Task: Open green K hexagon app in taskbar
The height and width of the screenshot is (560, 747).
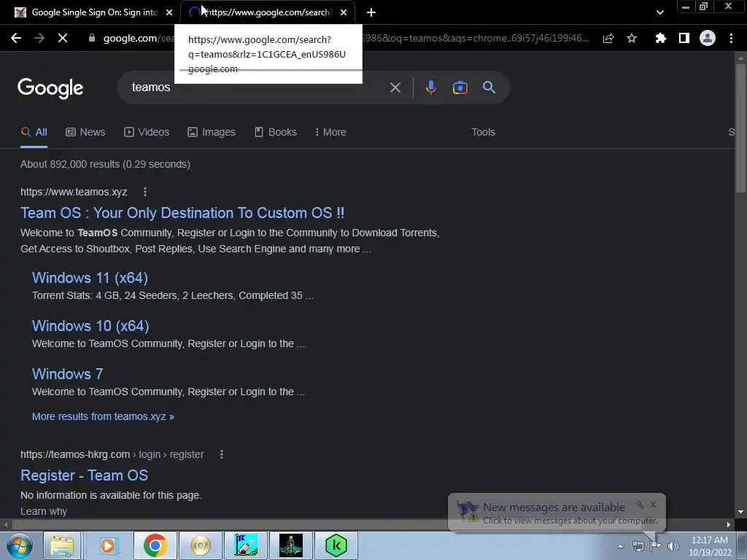Action: [x=336, y=545]
